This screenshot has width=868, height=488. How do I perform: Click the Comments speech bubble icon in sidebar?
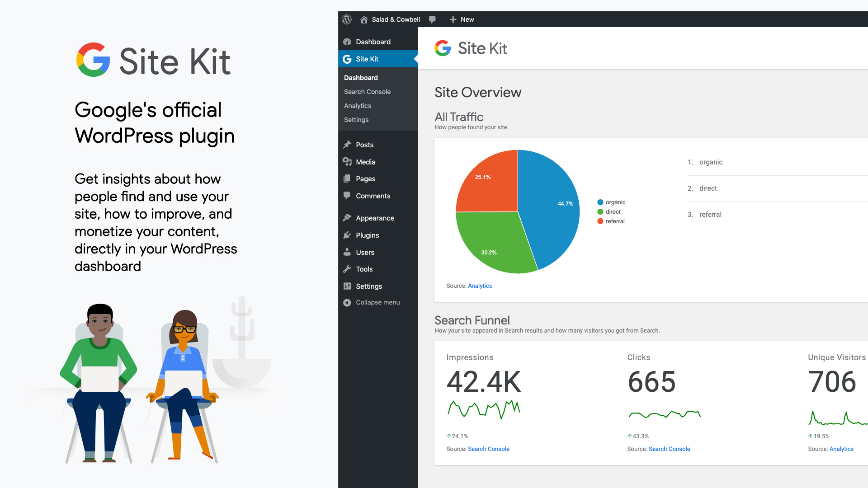click(347, 196)
